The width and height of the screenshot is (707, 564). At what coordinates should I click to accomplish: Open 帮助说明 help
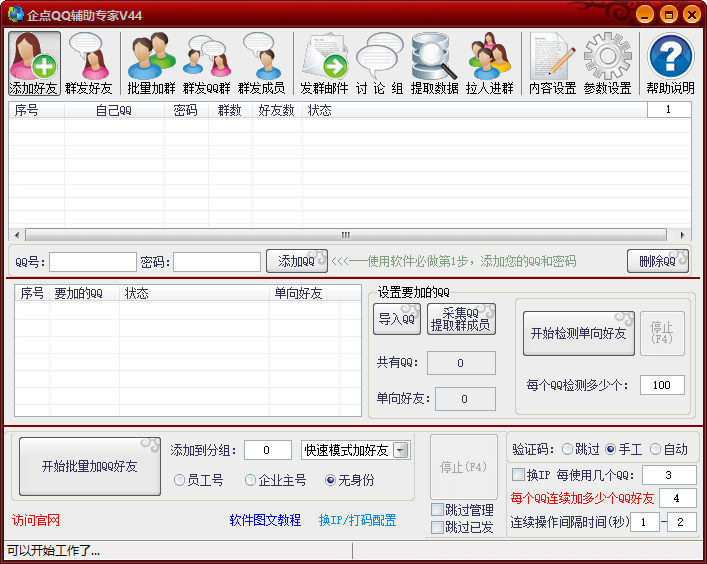point(670,64)
